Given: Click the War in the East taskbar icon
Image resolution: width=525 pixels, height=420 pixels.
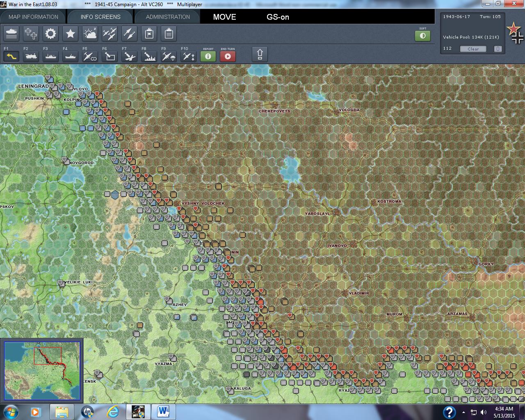Looking at the screenshot, I should pyautogui.click(x=138, y=412).
